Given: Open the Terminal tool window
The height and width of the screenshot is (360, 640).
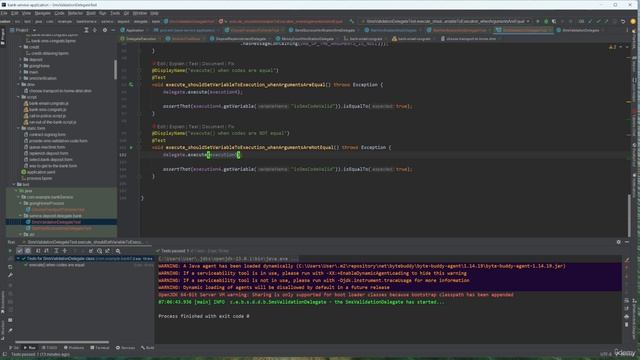Looking at the screenshot, I should 100,348.
